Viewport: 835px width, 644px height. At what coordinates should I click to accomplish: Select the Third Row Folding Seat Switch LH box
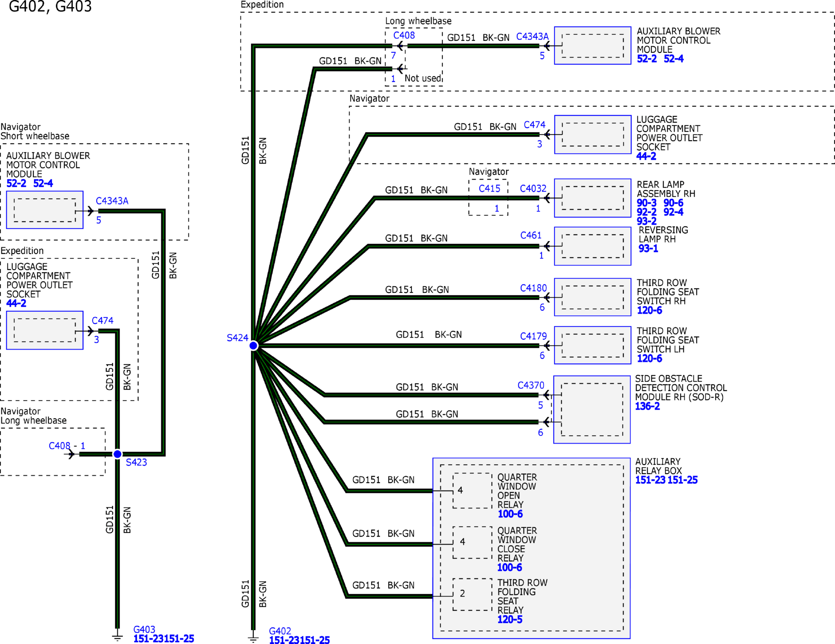(x=593, y=345)
